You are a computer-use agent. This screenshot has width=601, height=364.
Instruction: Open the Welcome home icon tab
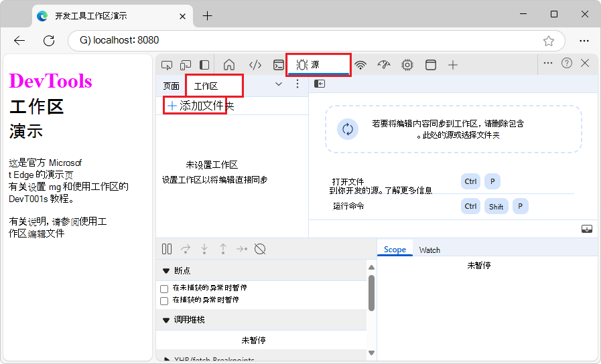229,65
